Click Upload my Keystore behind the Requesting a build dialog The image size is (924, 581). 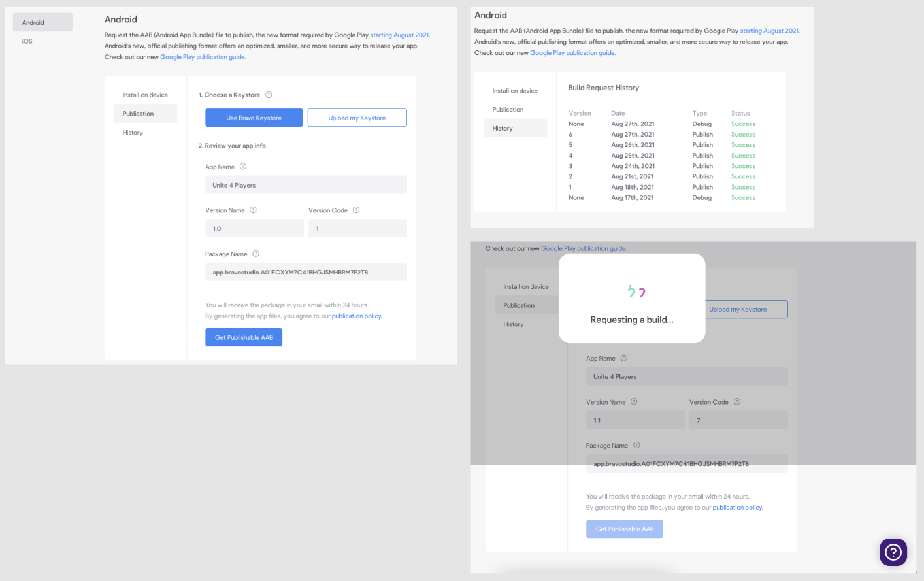click(x=746, y=309)
